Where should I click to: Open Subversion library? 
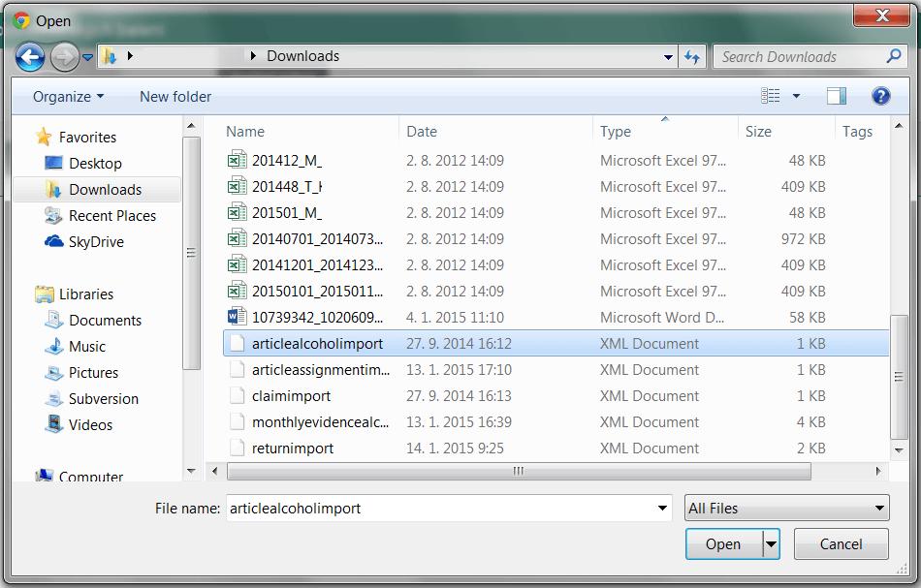104,399
